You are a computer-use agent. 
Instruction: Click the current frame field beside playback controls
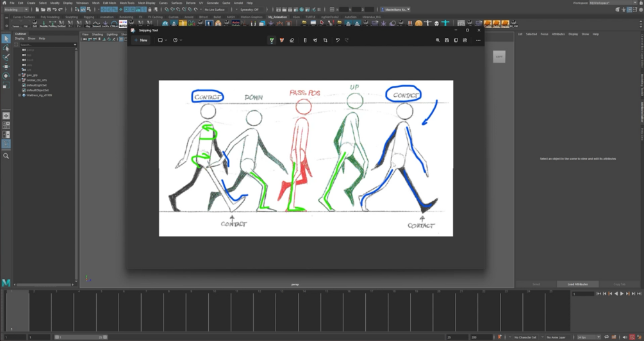coord(583,294)
